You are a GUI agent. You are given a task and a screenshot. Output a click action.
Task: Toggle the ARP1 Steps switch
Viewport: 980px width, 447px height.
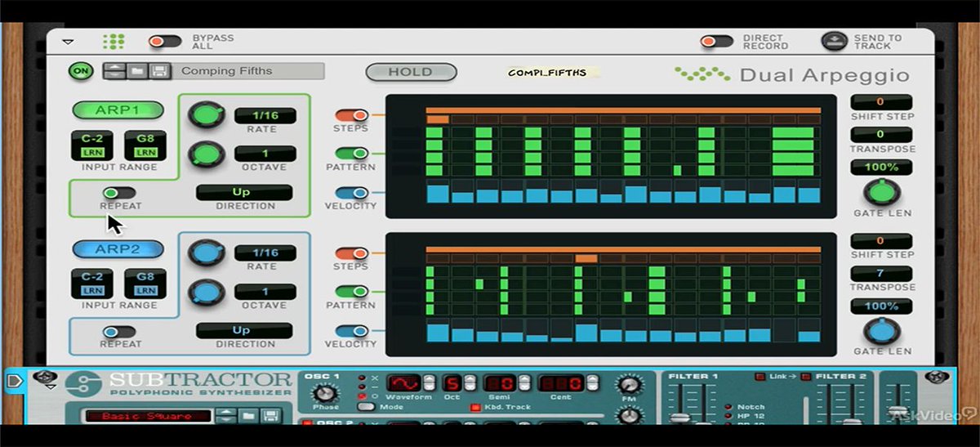[x=351, y=115]
